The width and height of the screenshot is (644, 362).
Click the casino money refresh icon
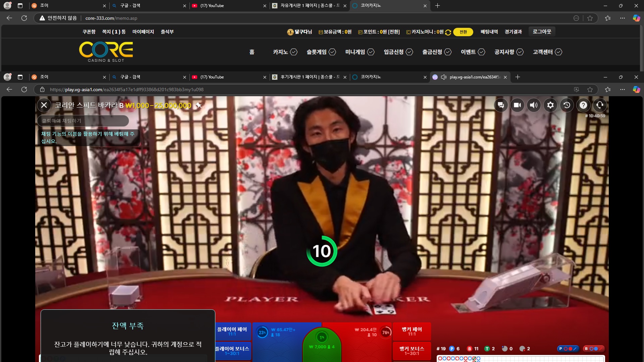point(448,32)
